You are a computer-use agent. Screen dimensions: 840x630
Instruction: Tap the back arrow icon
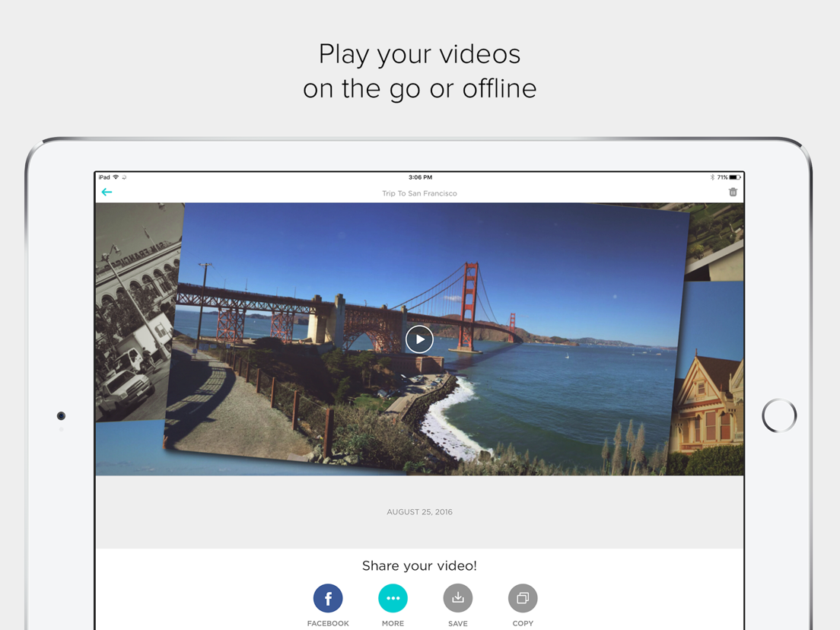coord(107,192)
